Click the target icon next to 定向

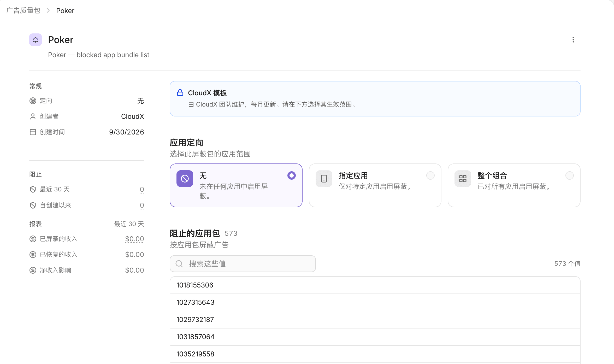tap(33, 101)
